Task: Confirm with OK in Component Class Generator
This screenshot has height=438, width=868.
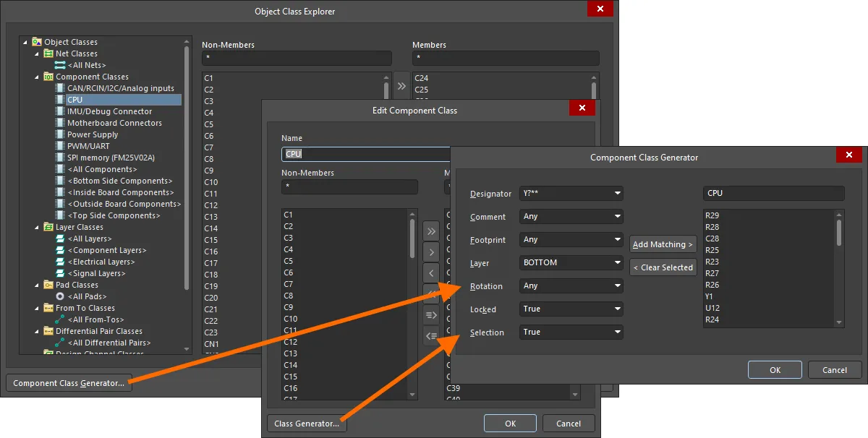Action: pyautogui.click(x=775, y=370)
